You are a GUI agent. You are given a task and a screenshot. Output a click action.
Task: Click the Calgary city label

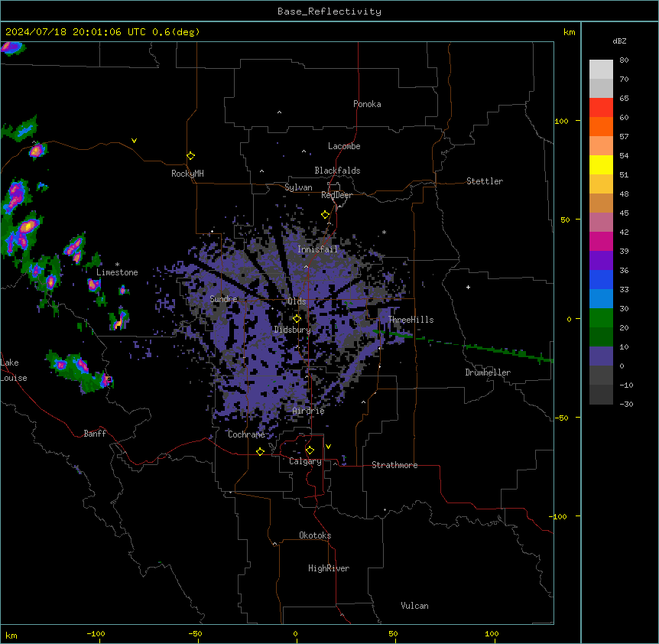pyautogui.click(x=305, y=461)
